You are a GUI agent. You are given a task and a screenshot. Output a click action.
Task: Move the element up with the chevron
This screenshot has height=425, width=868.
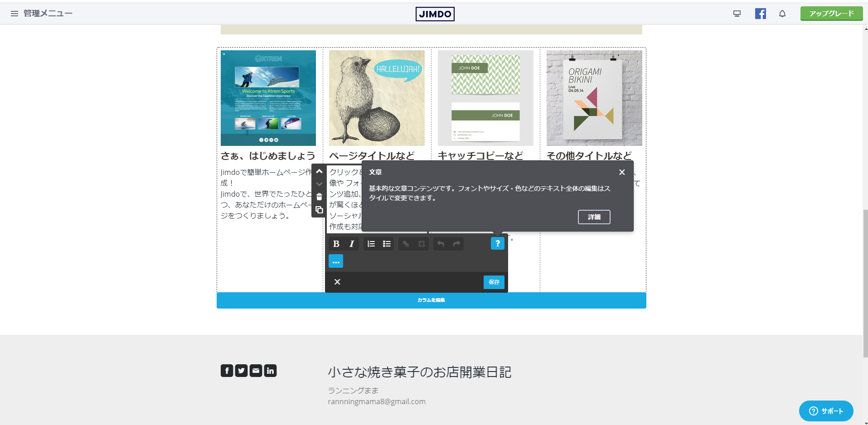tap(319, 172)
